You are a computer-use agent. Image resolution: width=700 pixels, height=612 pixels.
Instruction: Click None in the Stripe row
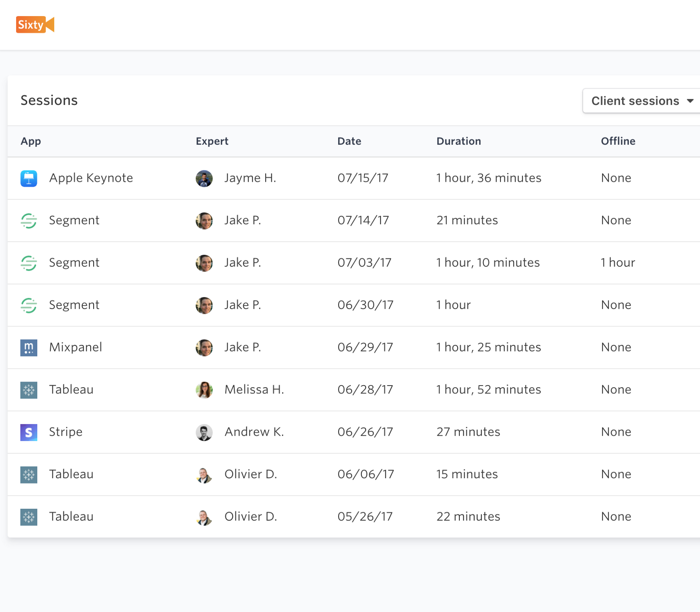[616, 432]
